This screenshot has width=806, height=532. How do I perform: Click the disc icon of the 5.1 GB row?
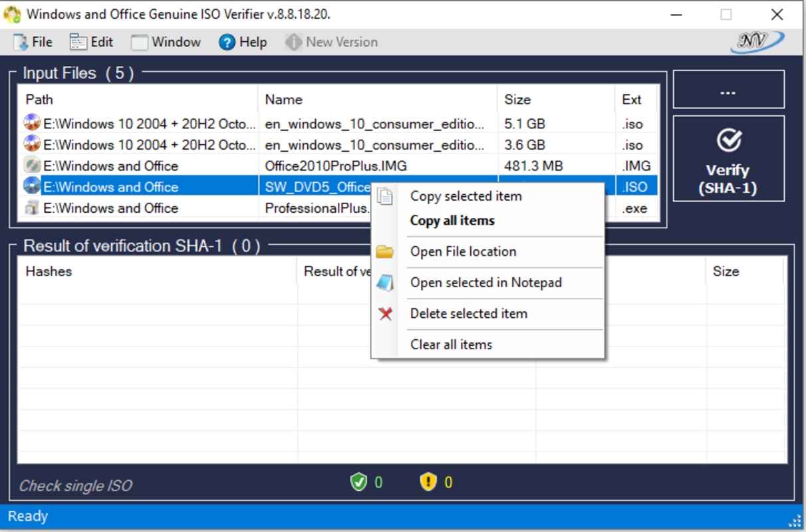tap(32, 122)
